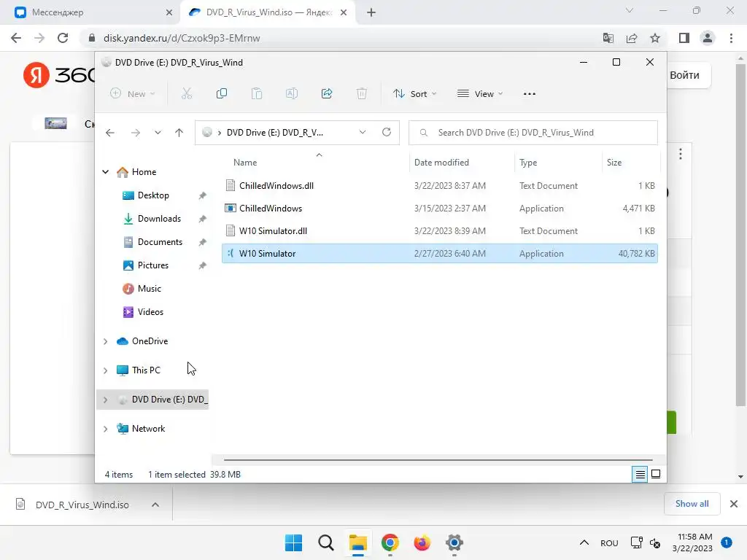Open taskbar Search magnifier
Screen dimensions: 747x560
click(326, 542)
